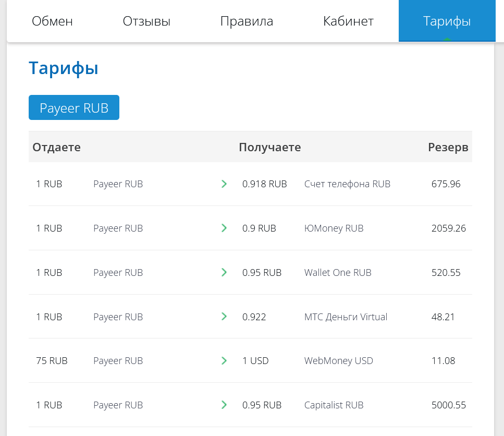This screenshot has width=504, height=436.
Task: Click the Payeer RUB button
Action: pos(74,108)
